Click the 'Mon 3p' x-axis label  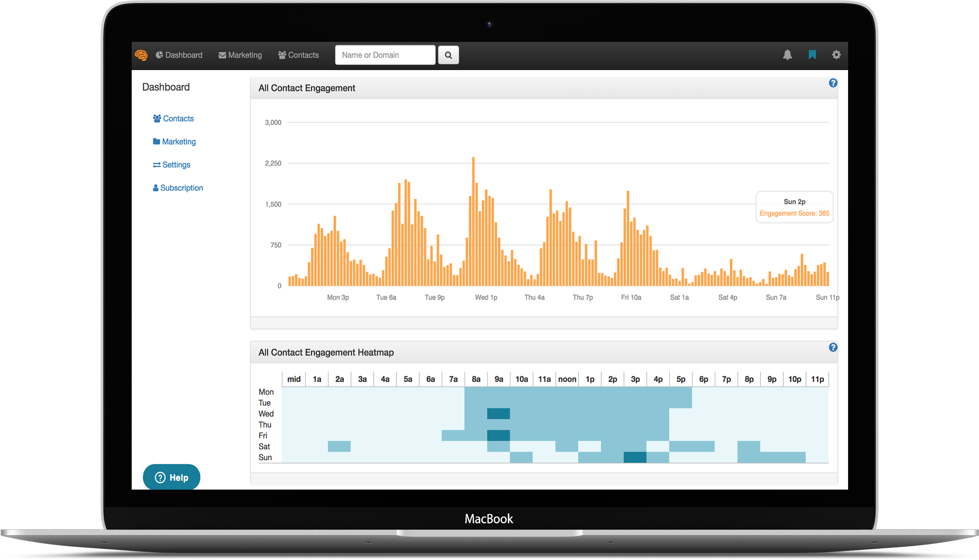[338, 297]
